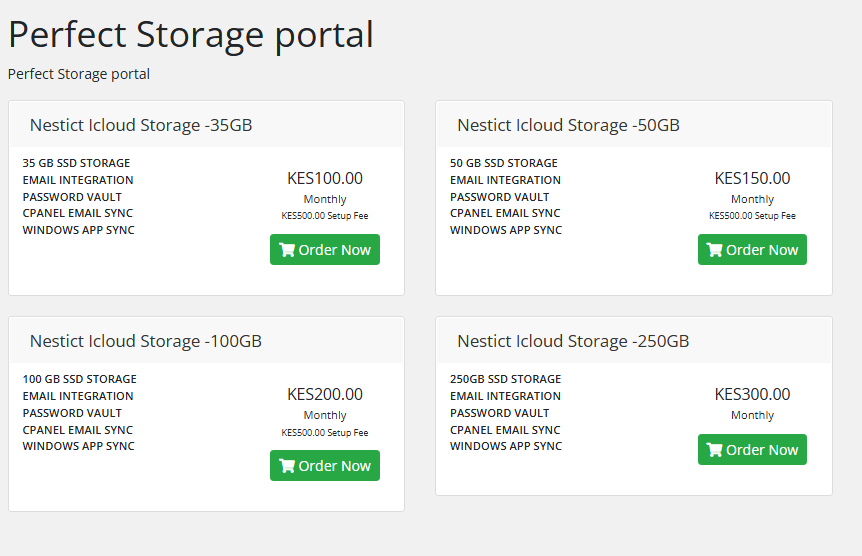The image size is (862, 556).
Task: Click the large Perfect Storage portal page title
Action: (x=191, y=34)
